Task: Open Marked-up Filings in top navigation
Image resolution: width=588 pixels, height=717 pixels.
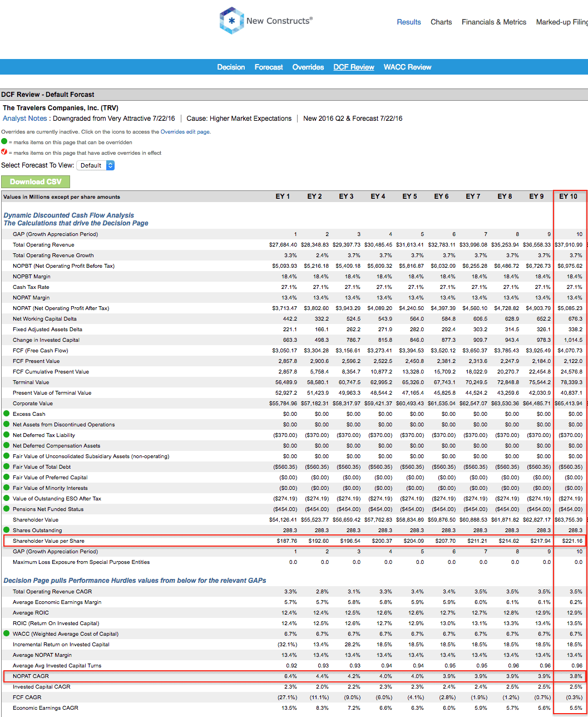Action: [562, 22]
